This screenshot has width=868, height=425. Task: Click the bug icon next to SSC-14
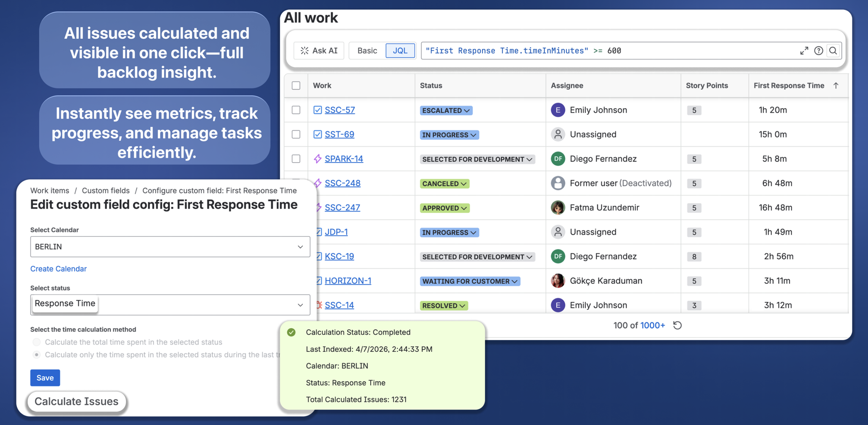tap(317, 305)
